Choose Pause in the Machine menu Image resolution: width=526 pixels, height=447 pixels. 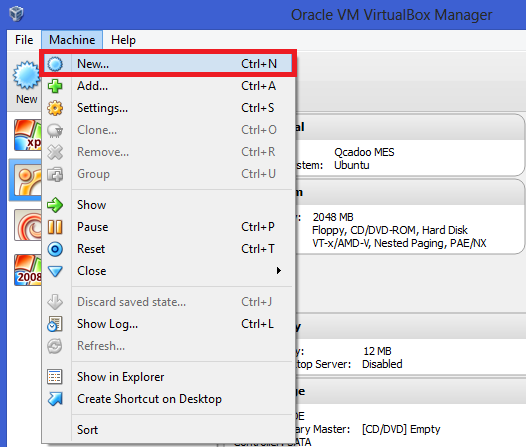click(x=168, y=227)
